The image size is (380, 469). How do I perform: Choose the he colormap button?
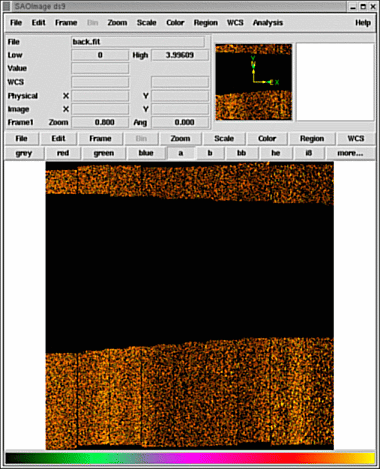[275, 153]
